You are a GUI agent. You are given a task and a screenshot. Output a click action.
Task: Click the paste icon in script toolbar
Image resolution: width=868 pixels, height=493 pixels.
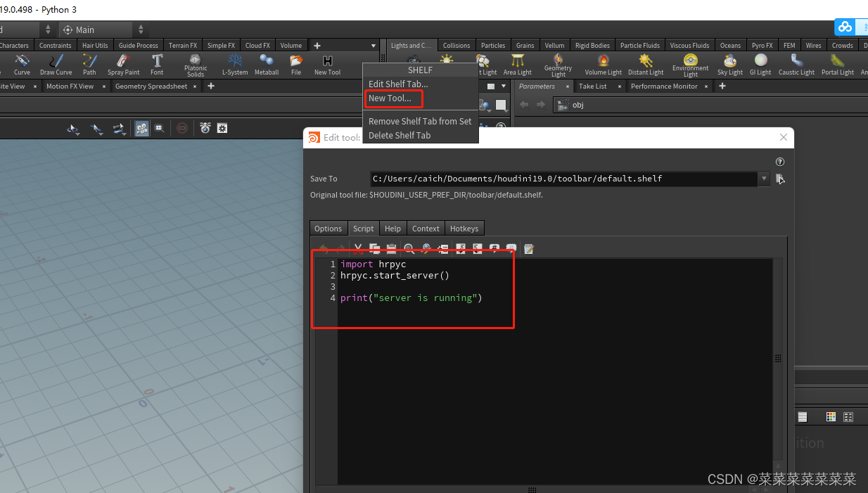point(391,248)
